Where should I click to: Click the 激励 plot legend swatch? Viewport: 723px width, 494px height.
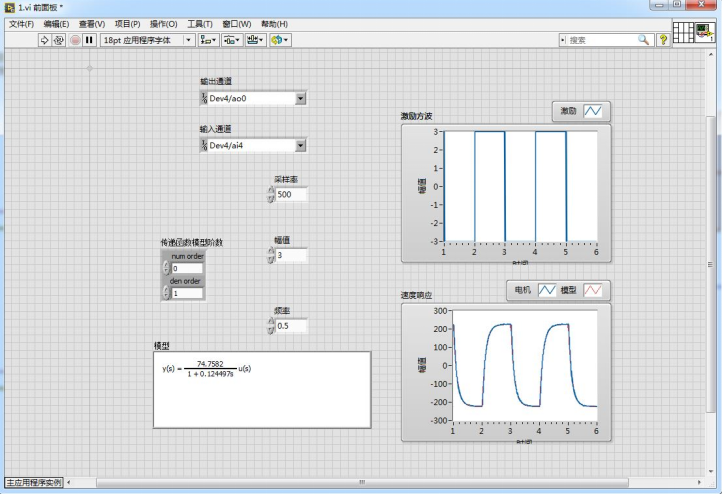click(x=594, y=111)
